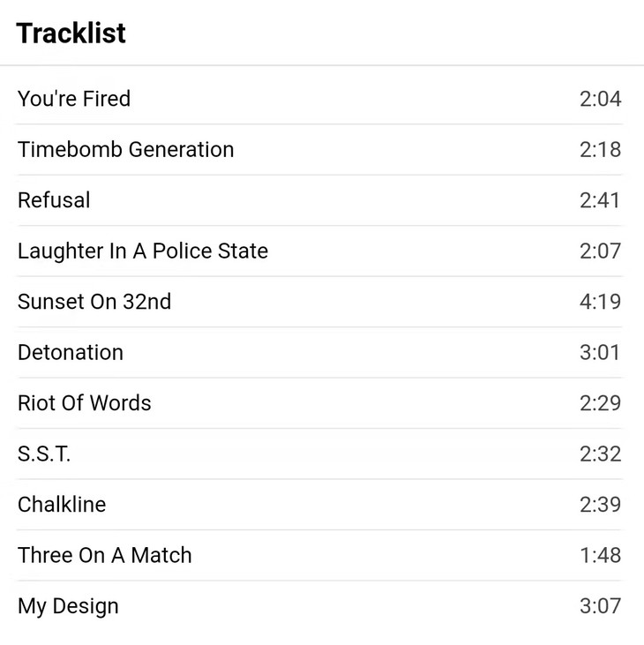The height and width of the screenshot is (645, 644).
Task: Select the 4:19 duration for Sunset On 32nd
Action: pyautogui.click(x=600, y=302)
